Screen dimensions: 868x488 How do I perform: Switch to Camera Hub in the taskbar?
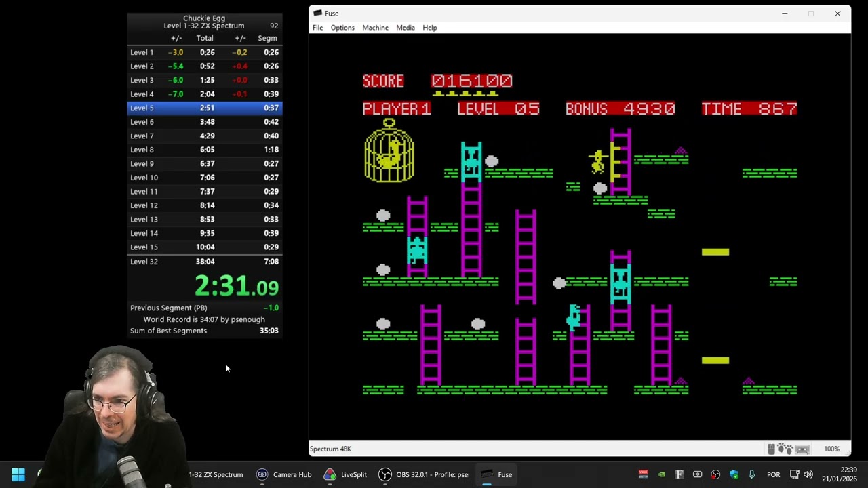click(283, 474)
